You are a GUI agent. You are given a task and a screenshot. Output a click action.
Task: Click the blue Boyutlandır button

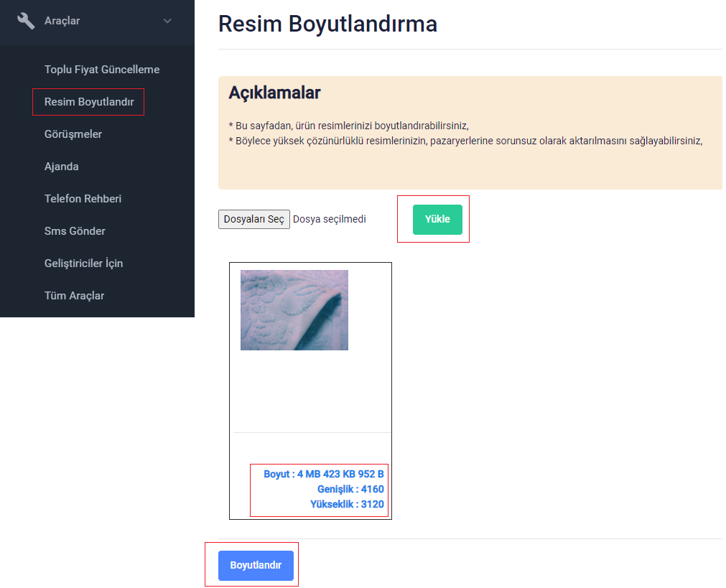click(256, 565)
